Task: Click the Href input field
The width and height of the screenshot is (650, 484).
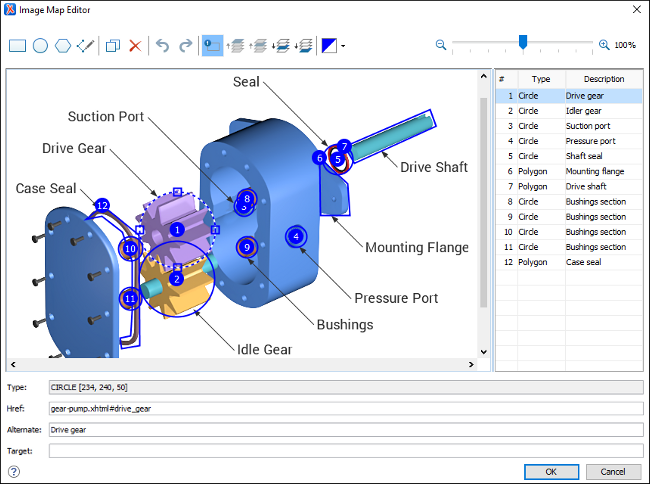Action: click(345, 408)
